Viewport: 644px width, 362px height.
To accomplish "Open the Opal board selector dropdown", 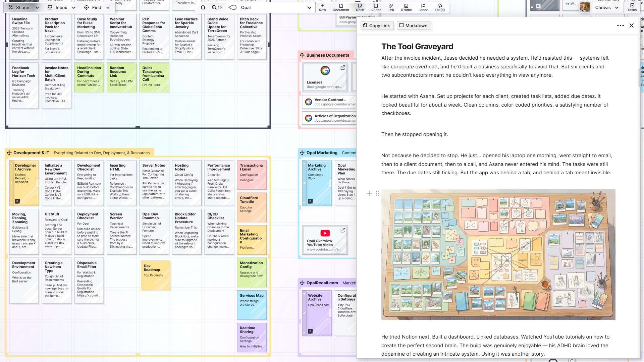I will point(309,7).
